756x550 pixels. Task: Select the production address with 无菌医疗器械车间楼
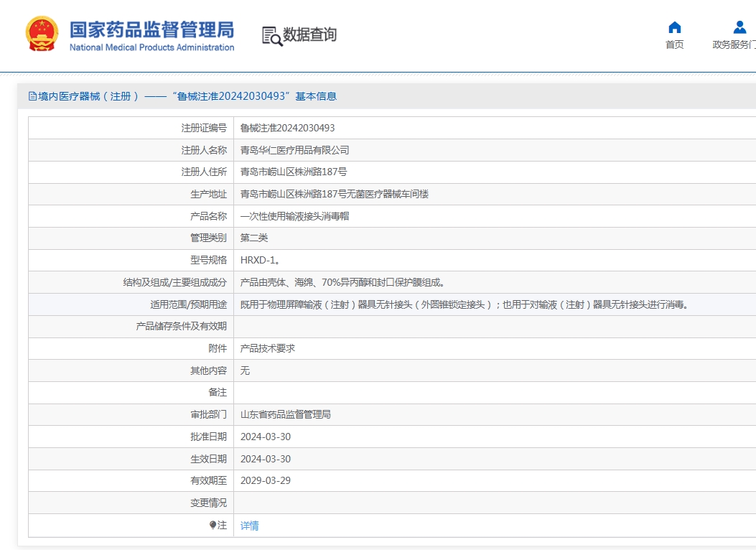[x=335, y=195]
